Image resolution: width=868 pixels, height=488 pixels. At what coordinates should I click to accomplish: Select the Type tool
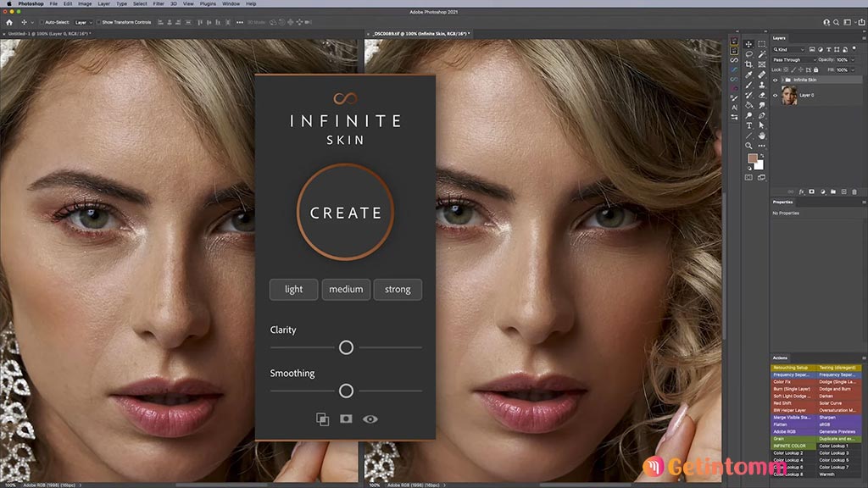click(748, 125)
